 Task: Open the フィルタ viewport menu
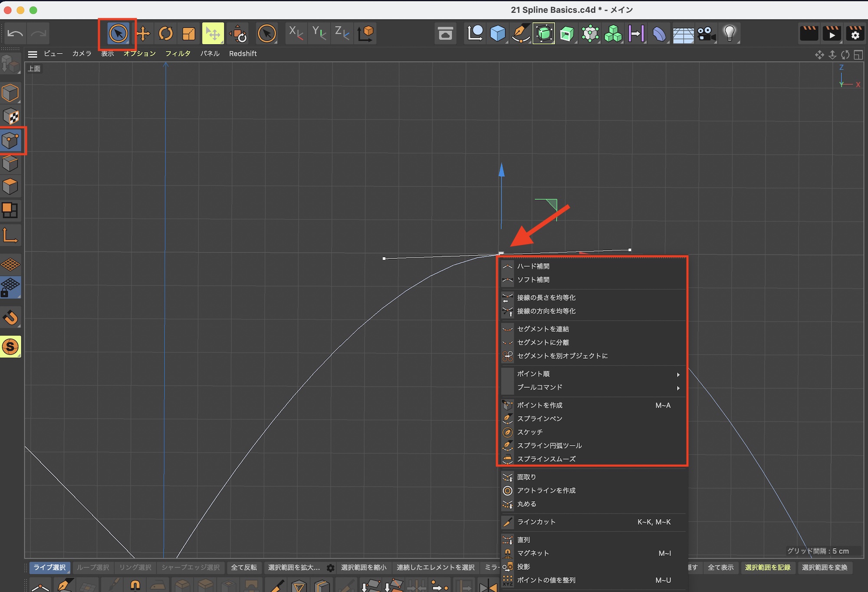click(x=178, y=54)
